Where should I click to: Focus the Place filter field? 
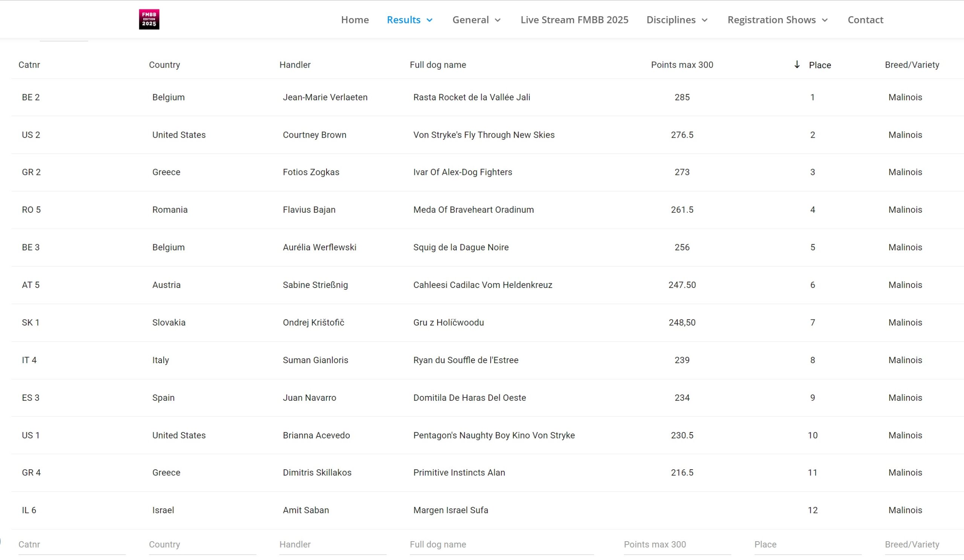point(808,544)
